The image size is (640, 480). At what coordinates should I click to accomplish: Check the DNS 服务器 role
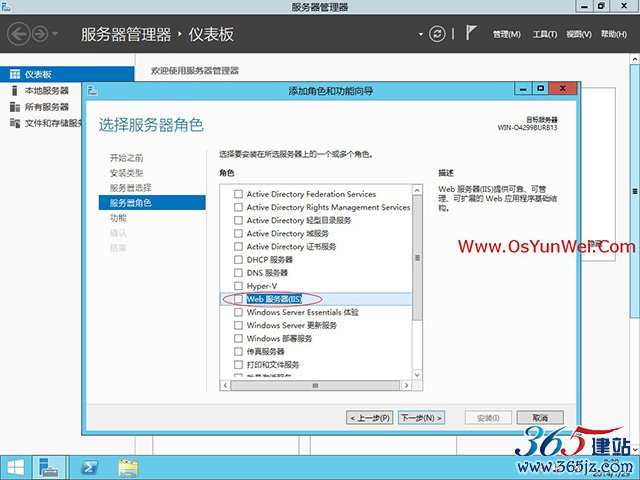[x=238, y=273]
